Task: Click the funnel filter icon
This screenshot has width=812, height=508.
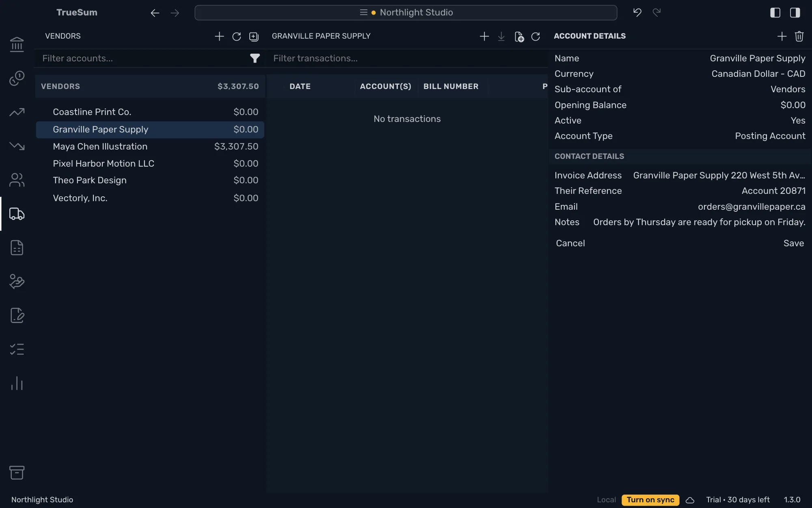Action: click(x=255, y=59)
